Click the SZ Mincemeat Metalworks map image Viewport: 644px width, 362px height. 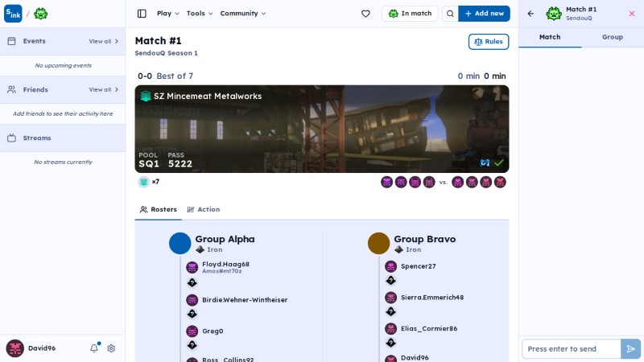[x=322, y=129]
